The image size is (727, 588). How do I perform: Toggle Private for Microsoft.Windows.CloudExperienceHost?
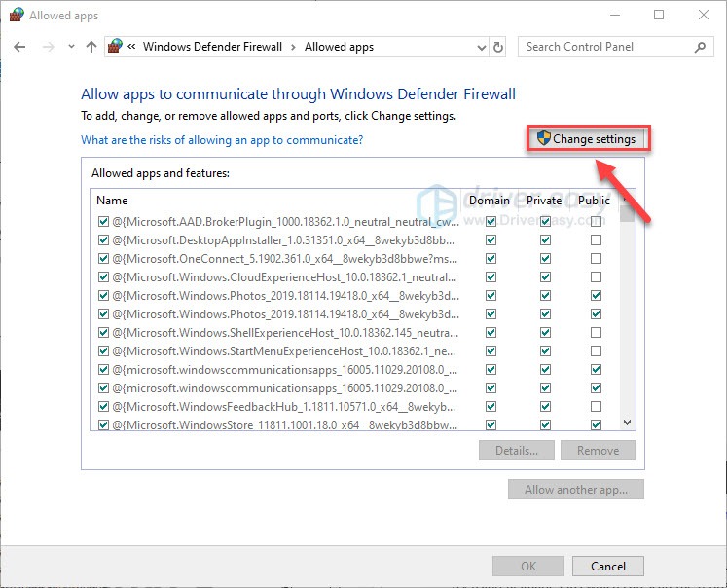point(545,276)
